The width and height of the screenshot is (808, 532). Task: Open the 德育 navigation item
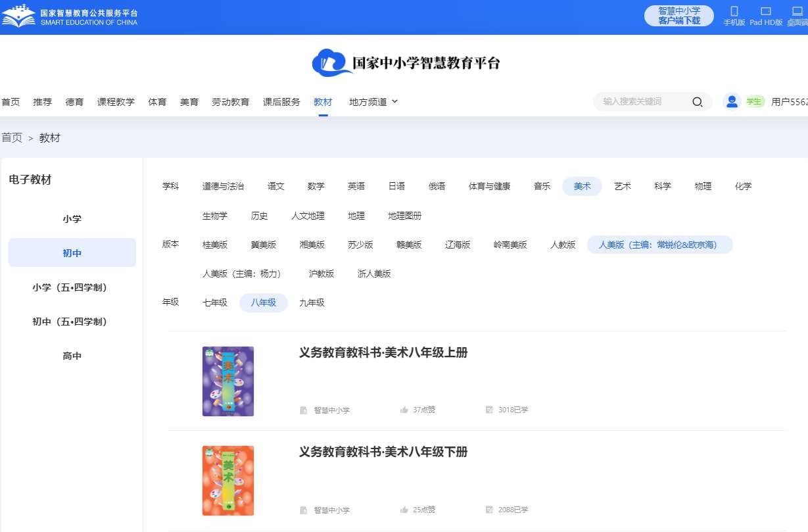click(x=75, y=102)
